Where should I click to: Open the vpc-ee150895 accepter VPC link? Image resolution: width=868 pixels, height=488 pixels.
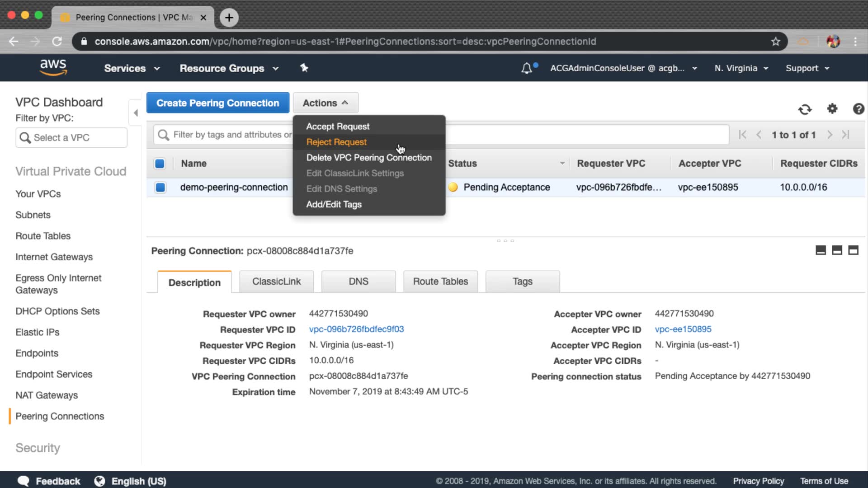683,329
